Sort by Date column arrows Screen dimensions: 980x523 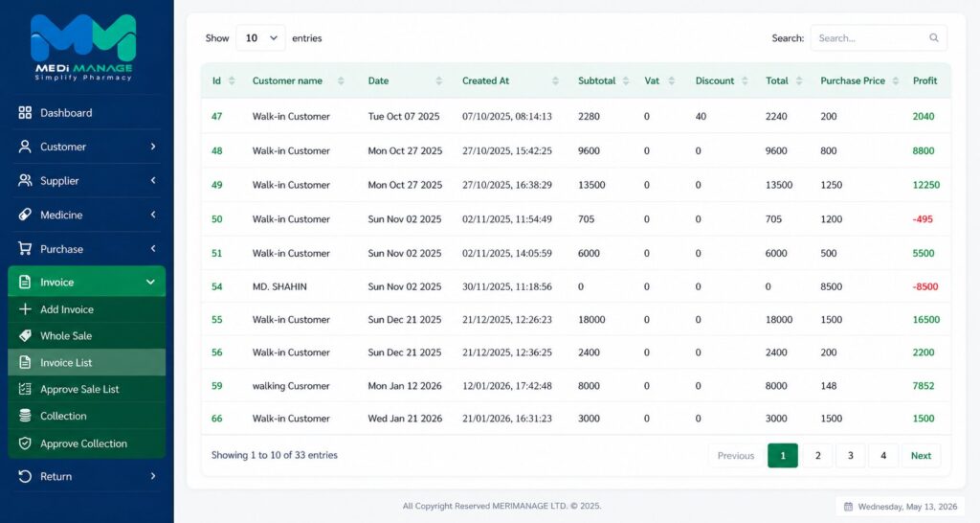tap(438, 80)
